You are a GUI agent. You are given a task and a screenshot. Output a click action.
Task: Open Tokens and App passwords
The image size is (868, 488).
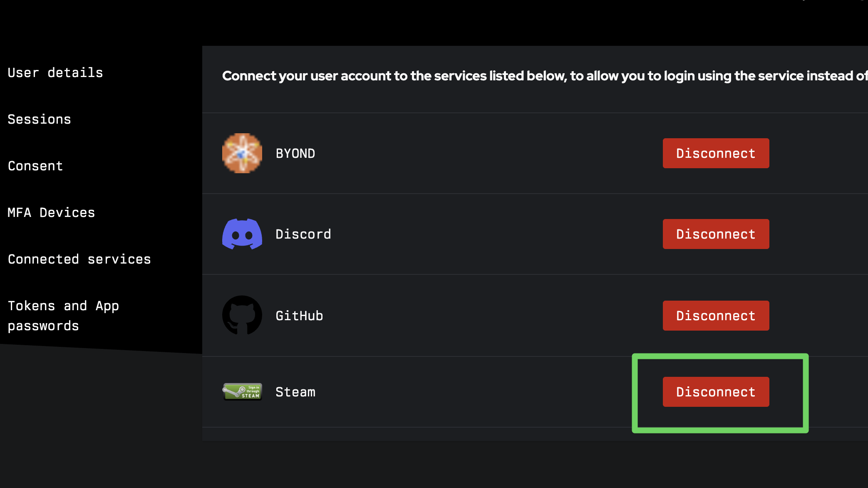[x=63, y=316]
